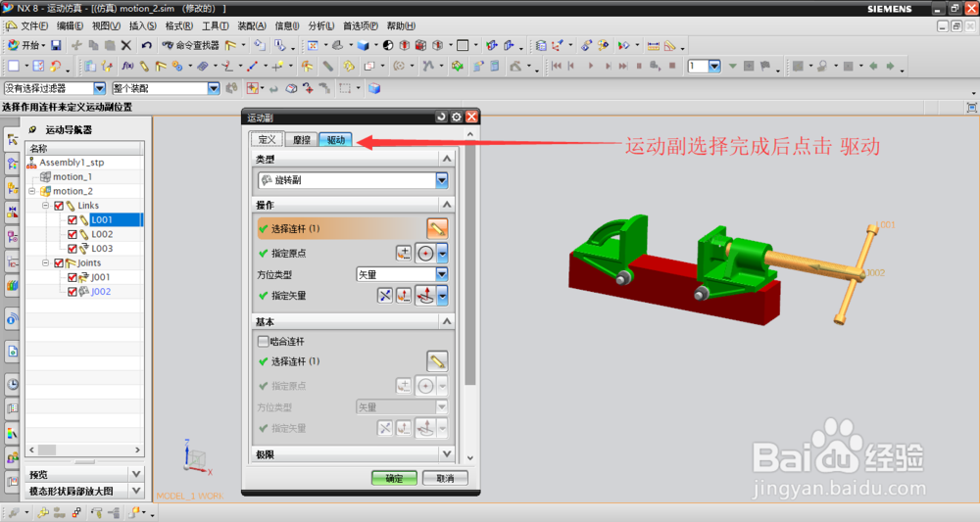Click the top resource bar navigator icon
Screen dimensions: 980x522
coord(12,139)
